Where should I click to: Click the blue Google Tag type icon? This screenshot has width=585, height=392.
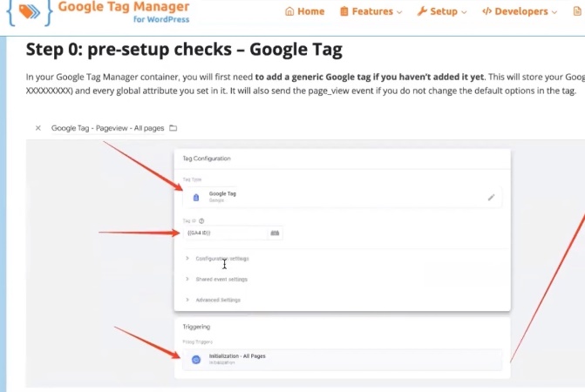click(x=196, y=198)
